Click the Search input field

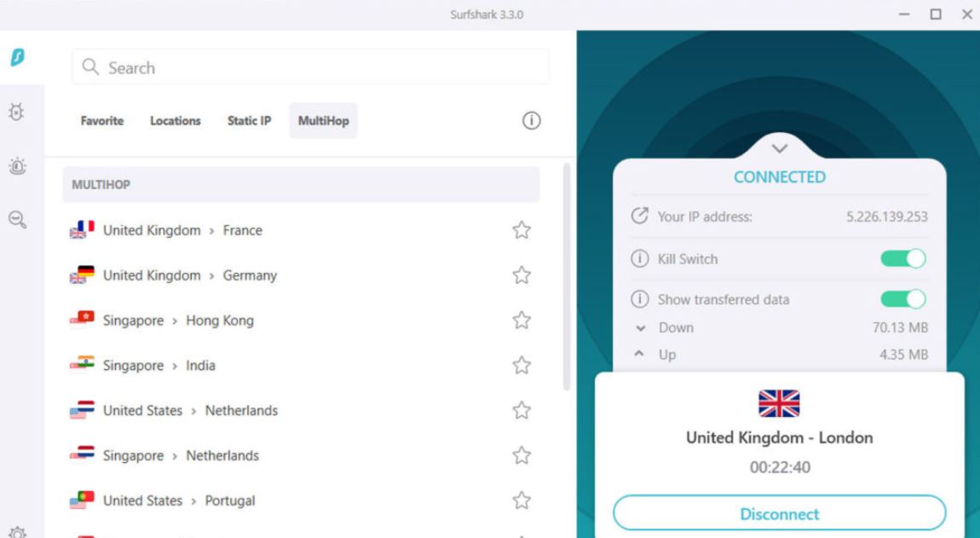coord(311,67)
